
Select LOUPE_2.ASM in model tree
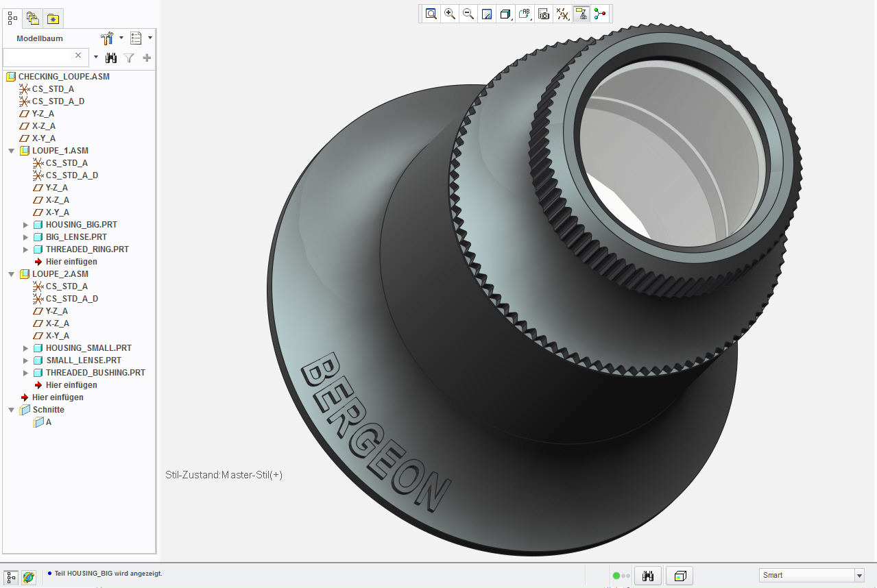(x=60, y=274)
